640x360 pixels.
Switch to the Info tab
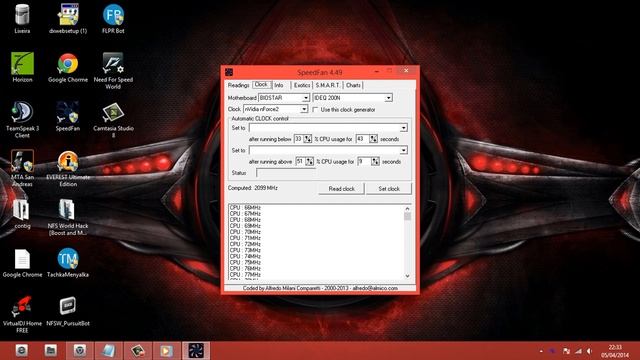279,85
